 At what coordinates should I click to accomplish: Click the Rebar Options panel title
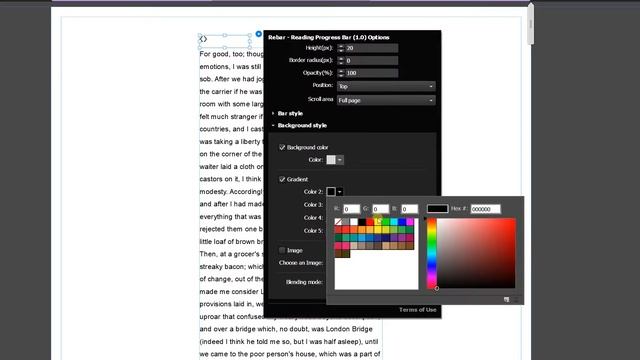(x=329, y=38)
